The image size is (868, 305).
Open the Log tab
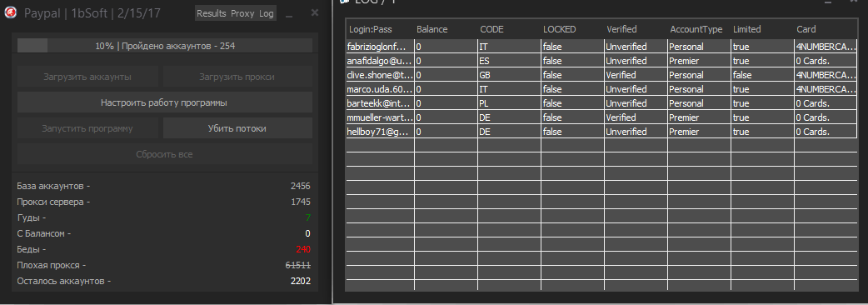[x=267, y=13]
